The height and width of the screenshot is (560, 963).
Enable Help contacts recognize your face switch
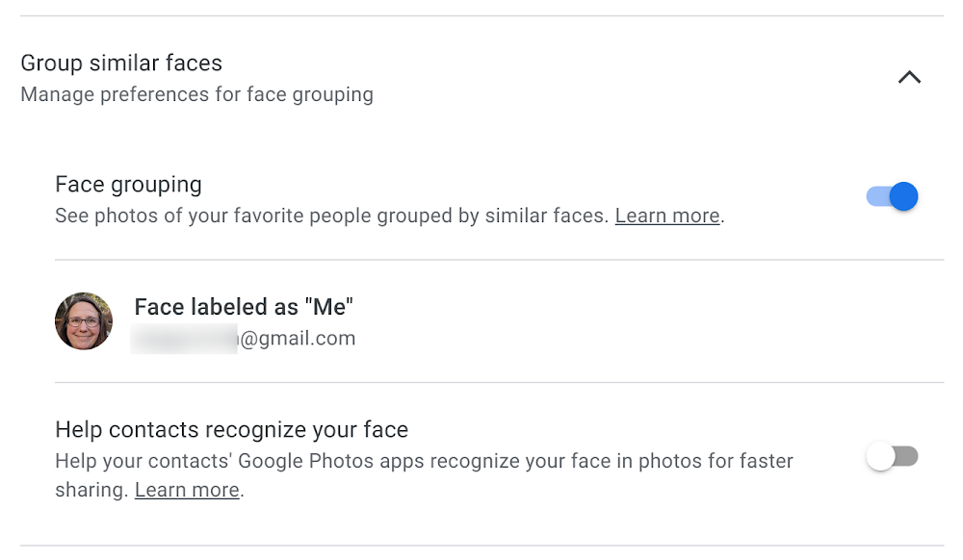pyautogui.click(x=892, y=456)
